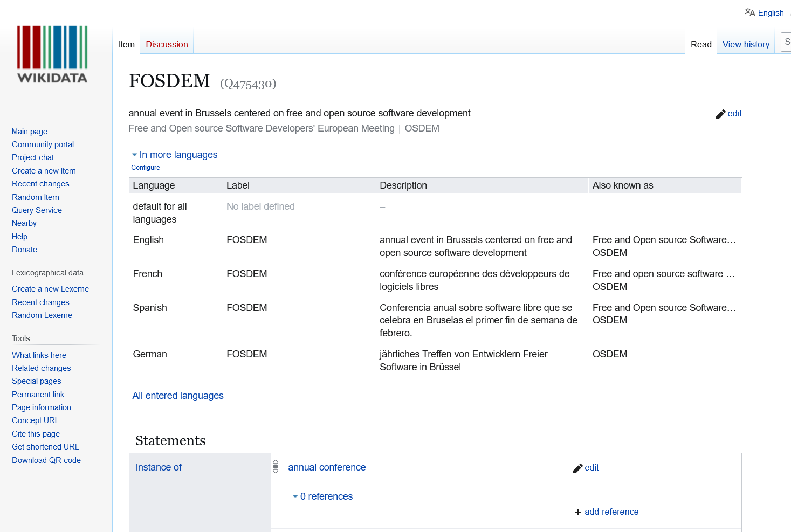Click Random Lexeme link
Viewport: 791px width, 532px height.
[42, 315]
